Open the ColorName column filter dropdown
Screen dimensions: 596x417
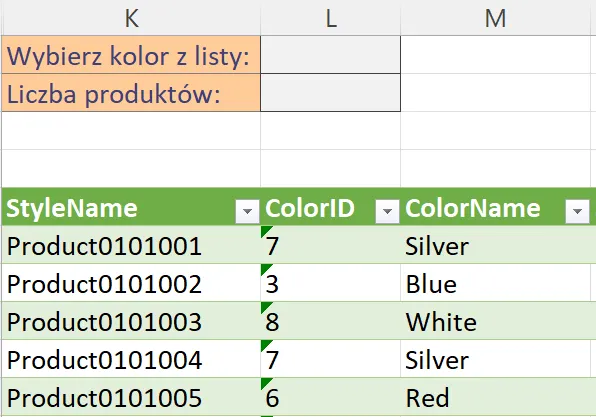[577, 211]
